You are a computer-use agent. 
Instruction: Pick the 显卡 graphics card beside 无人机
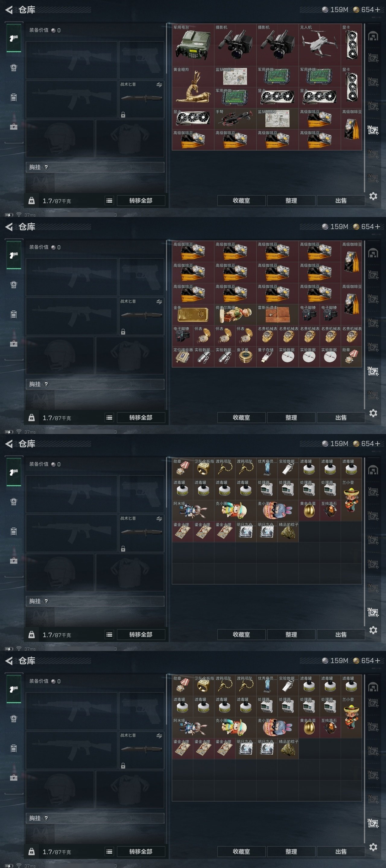[351, 45]
